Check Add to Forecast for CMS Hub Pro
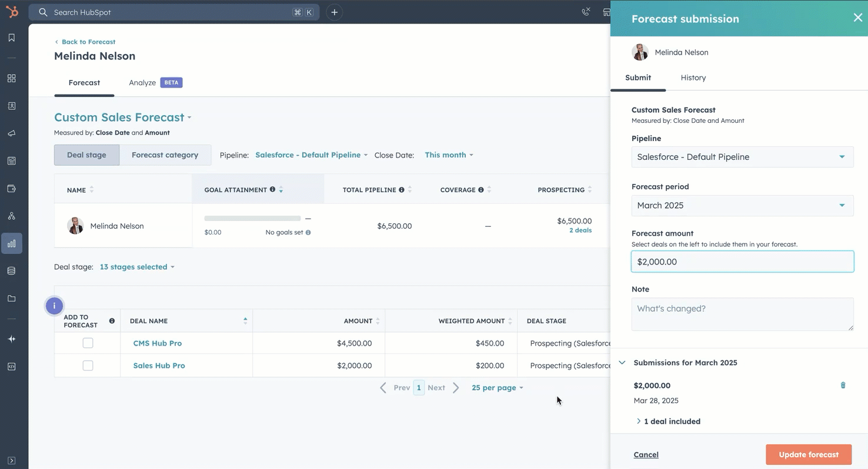Screen dimensions: 868x469 point(88,343)
